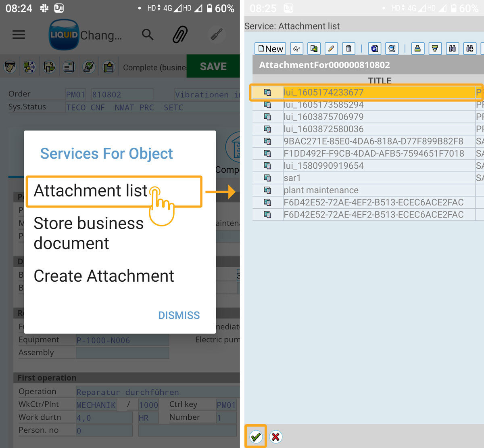Click the green SAVE button
484x448 pixels.
tap(213, 67)
